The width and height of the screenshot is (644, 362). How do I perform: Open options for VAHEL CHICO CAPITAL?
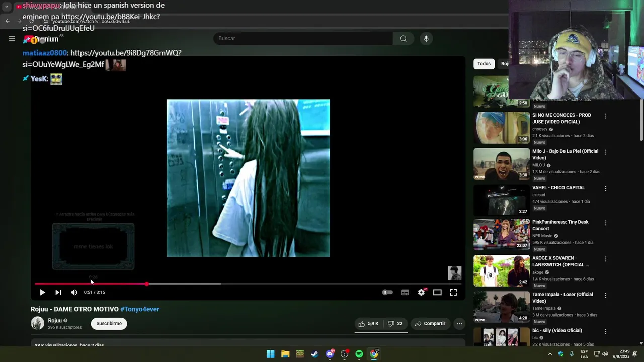(x=606, y=189)
